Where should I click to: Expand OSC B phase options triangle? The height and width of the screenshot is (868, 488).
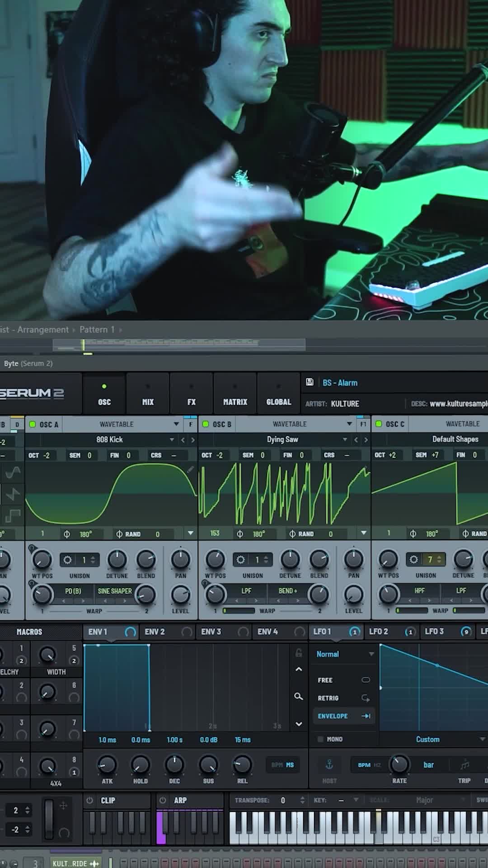tap(364, 533)
